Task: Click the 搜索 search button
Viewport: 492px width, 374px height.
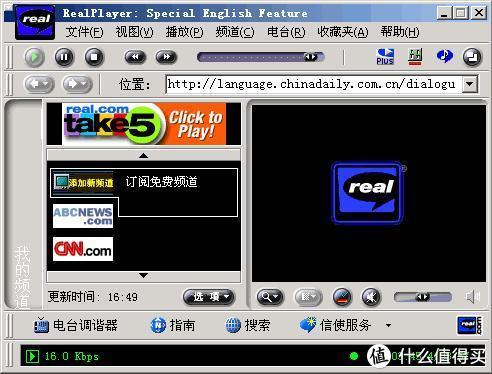Action: [248, 325]
